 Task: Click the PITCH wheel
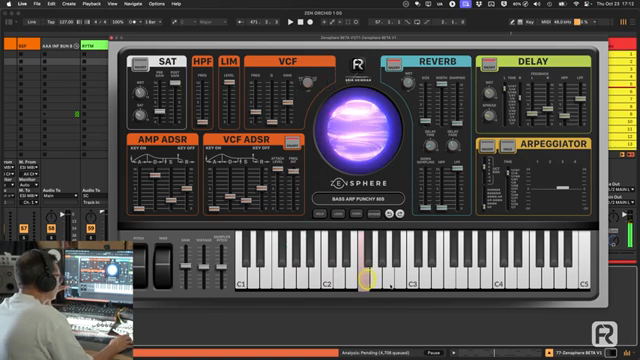point(140,266)
